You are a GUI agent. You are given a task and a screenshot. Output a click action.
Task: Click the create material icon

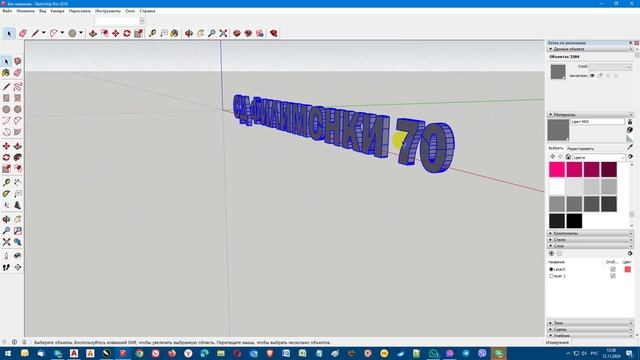(630, 130)
